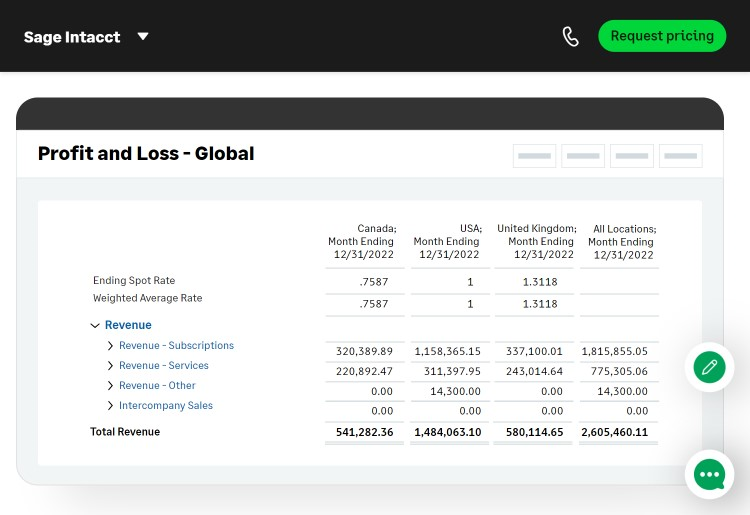Image resolution: width=750 pixels, height=515 pixels.
Task: Click the Revenue heading link
Action: point(128,325)
